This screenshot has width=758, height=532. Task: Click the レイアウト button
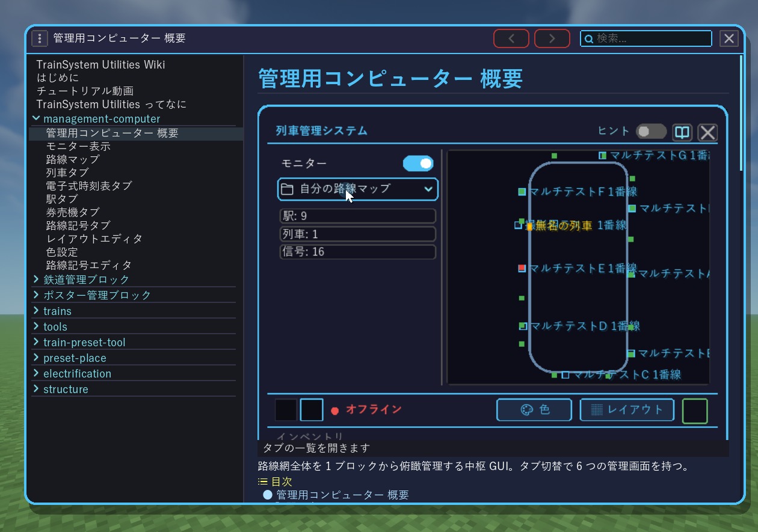[627, 410]
